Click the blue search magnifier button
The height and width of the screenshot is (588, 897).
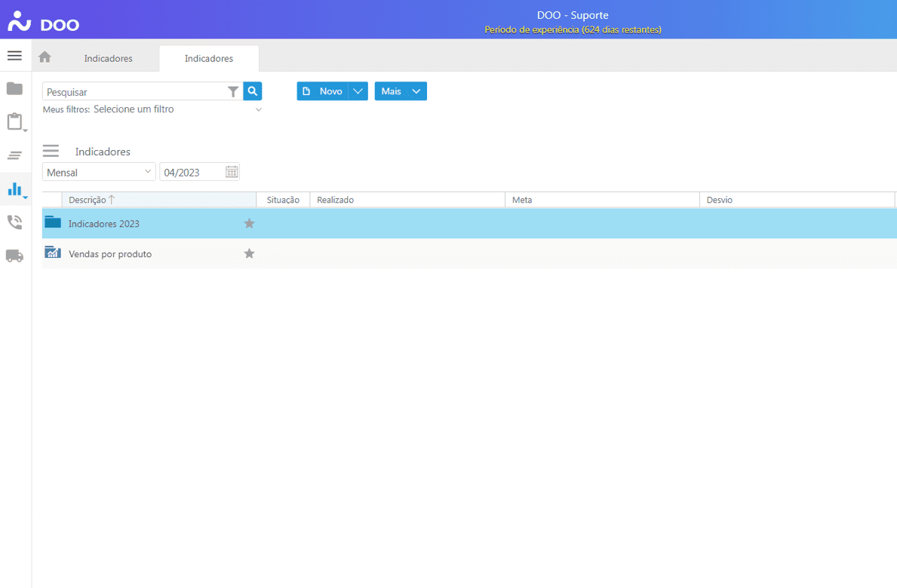(253, 91)
